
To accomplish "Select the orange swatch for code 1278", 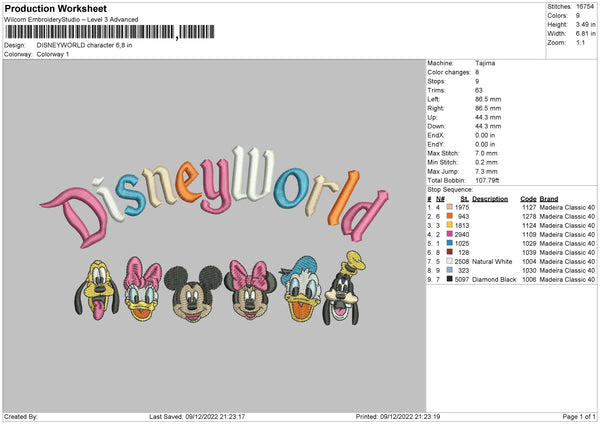I will click(x=450, y=216).
